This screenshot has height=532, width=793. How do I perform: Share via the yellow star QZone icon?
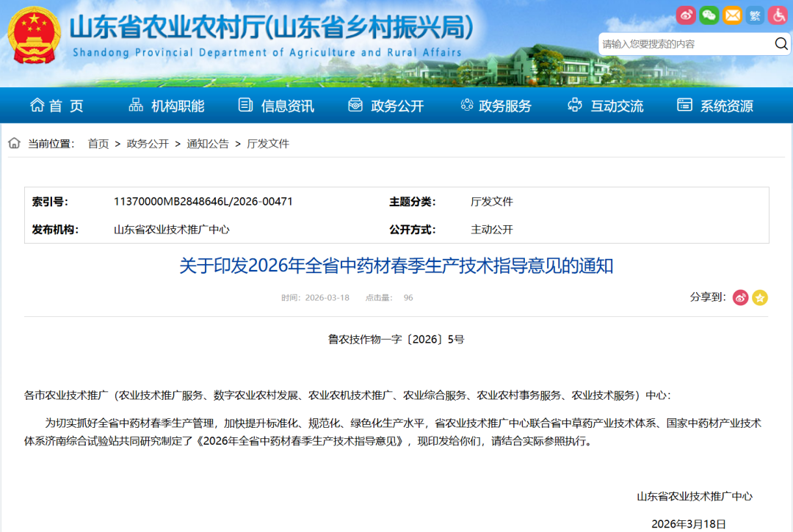coord(760,298)
